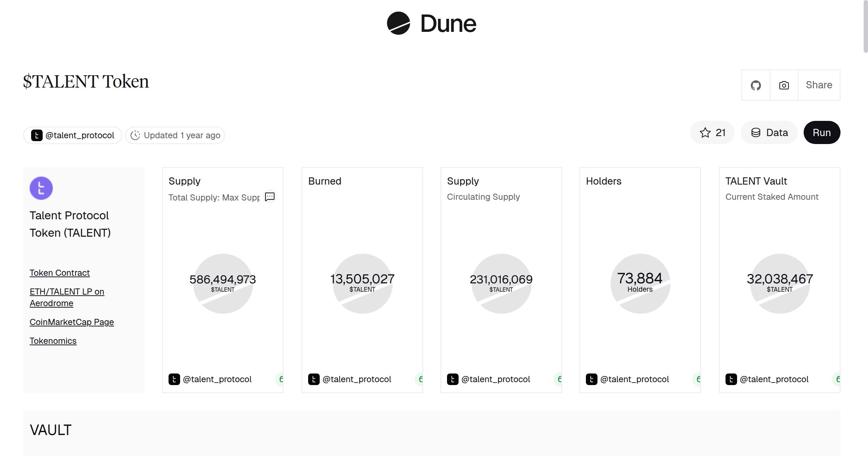Click the Total Supply donut chart
868x456 pixels.
click(223, 283)
